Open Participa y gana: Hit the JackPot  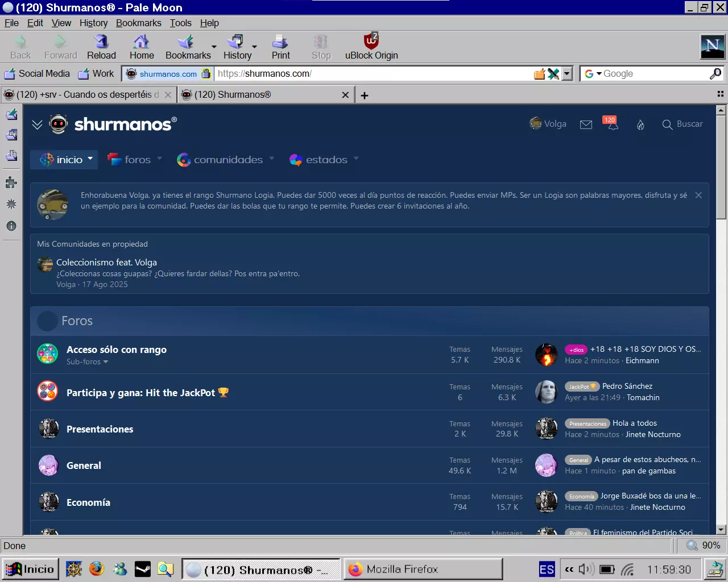147,393
